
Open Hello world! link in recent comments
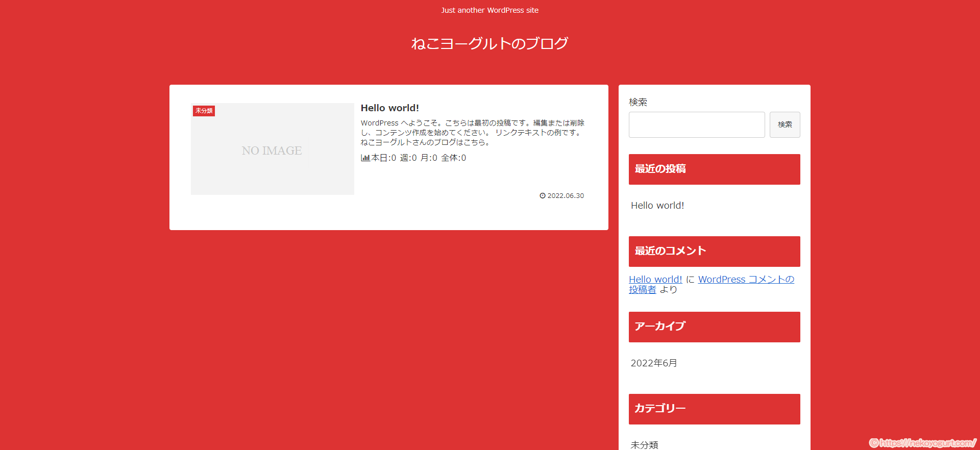(x=655, y=280)
